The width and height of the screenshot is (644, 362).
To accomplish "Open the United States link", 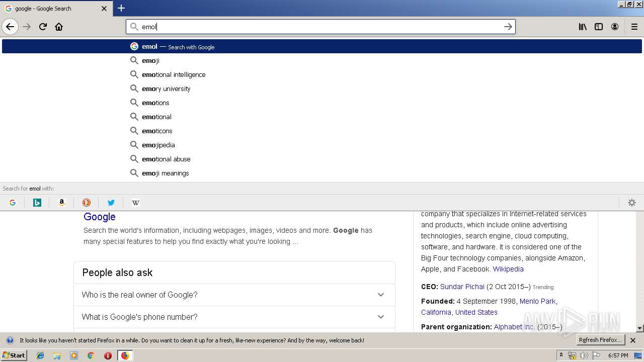I will click(x=476, y=312).
